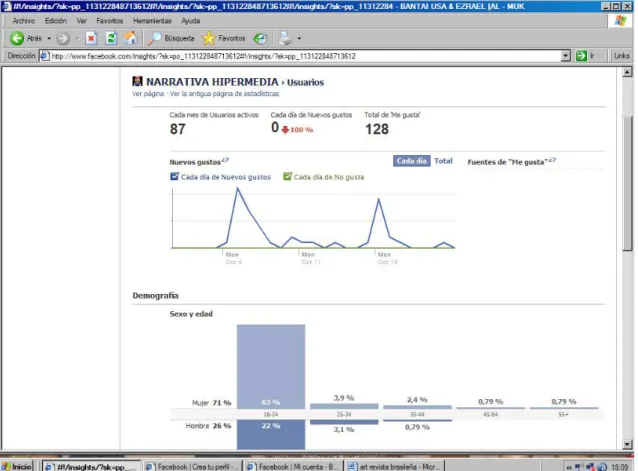Toggle Cada día de Nuevos gustos checkbox
The width and height of the screenshot is (638, 471).
point(175,177)
